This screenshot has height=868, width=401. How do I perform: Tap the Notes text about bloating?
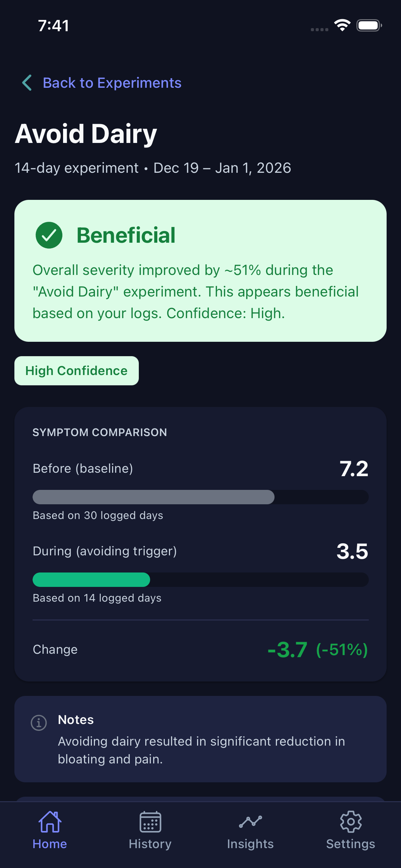[x=201, y=750]
